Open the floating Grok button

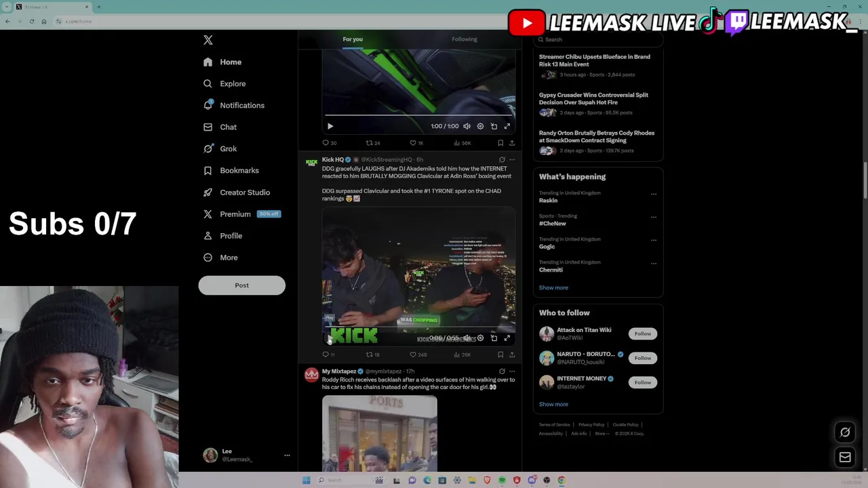[x=845, y=432]
